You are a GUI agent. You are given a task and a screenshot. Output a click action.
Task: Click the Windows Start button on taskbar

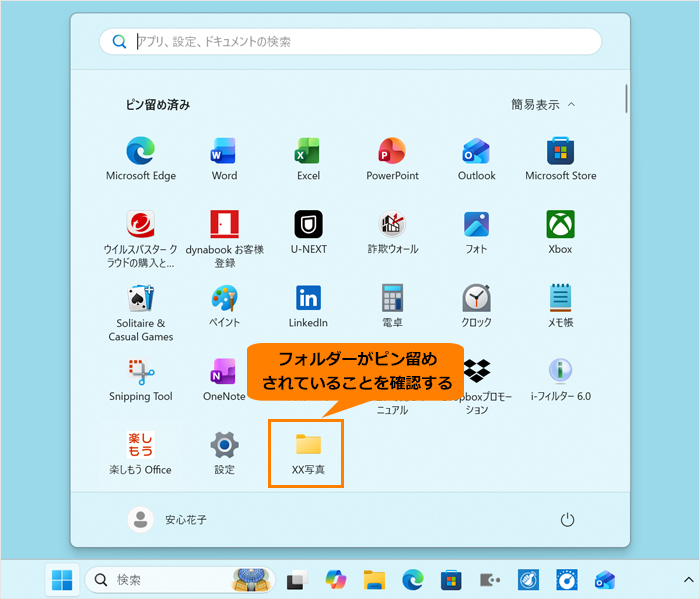(62, 580)
